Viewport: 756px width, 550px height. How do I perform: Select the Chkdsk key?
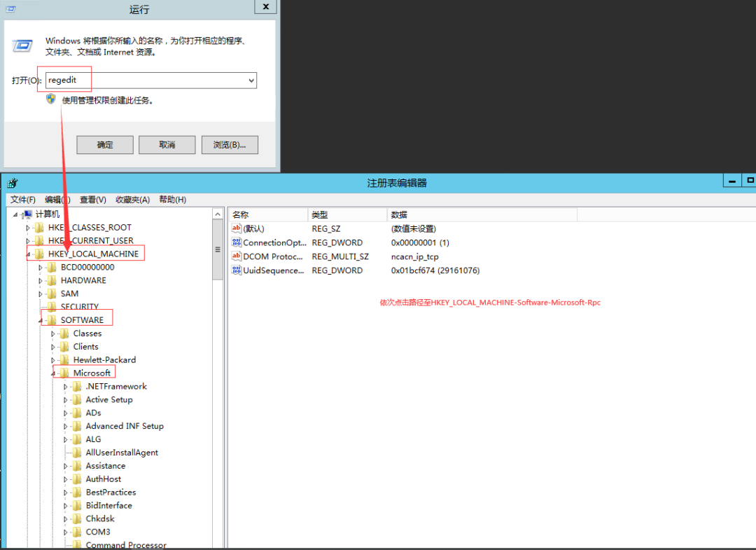pyautogui.click(x=100, y=518)
